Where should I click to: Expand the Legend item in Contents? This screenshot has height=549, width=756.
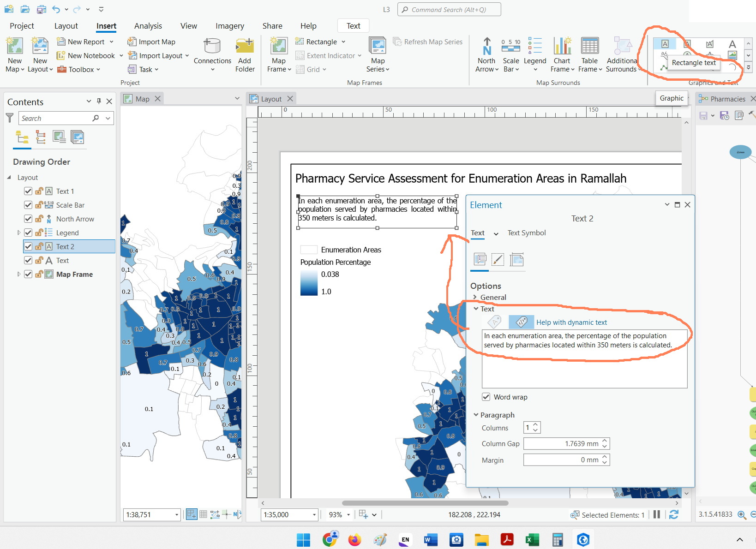18,233
